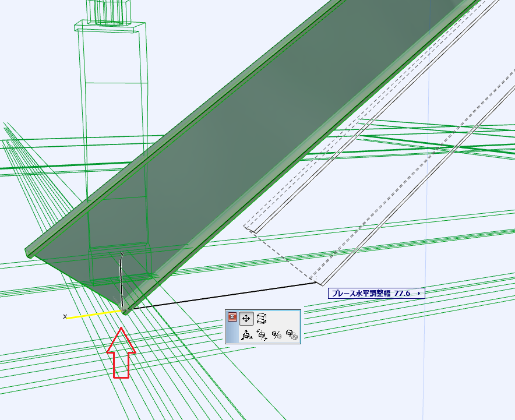The width and height of the screenshot is (515, 420).
Task: Pick the Drag command with axis arrows
Action: (246, 335)
